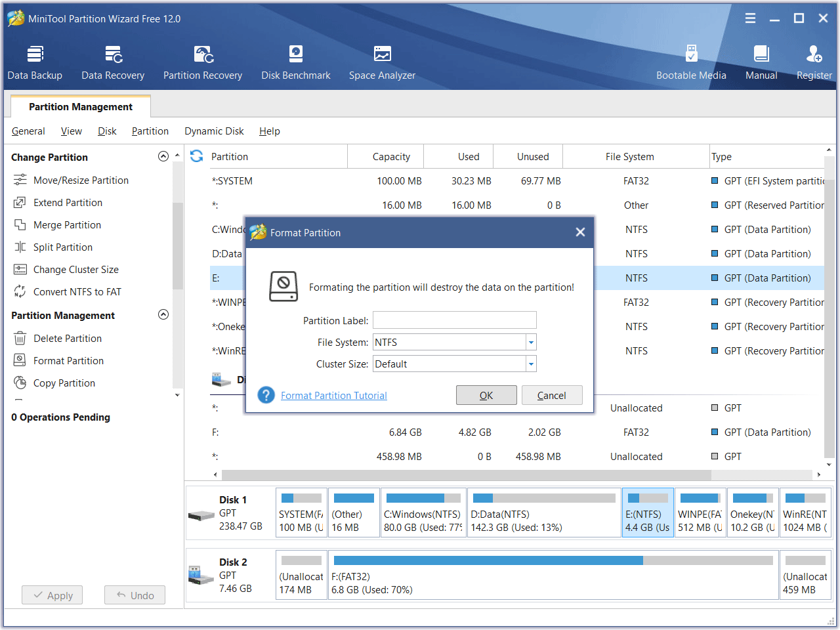Select the F: partition row in the list
Image resolution: width=840 pixels, height=630 pixels.
click(516, 432)
